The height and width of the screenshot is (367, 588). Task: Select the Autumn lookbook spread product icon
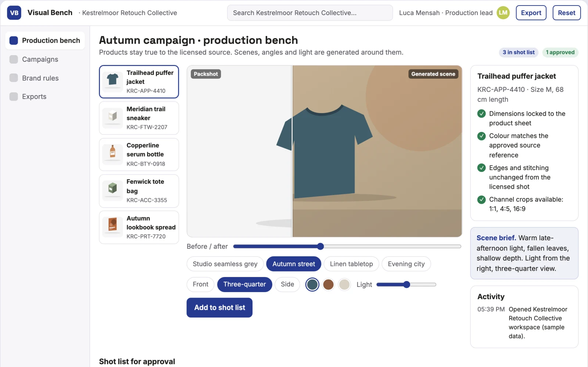[x=112, y=227]
